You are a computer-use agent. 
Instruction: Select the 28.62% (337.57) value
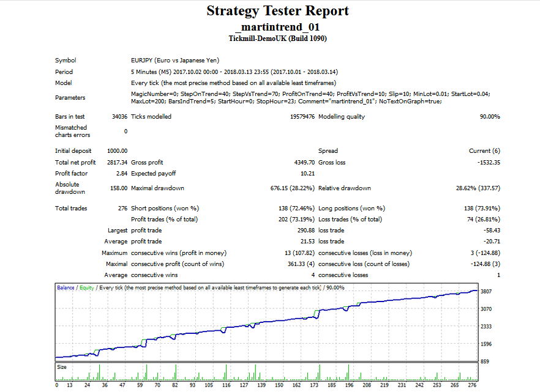pos(478,188)
